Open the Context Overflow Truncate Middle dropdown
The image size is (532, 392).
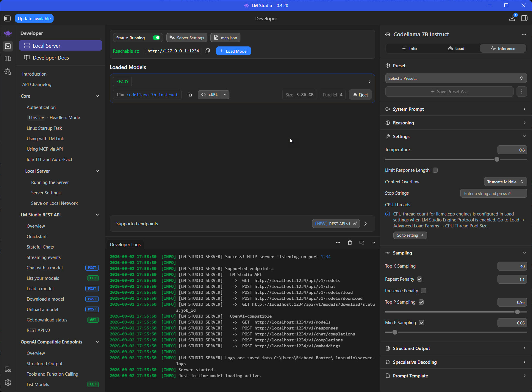click(506, 182)
